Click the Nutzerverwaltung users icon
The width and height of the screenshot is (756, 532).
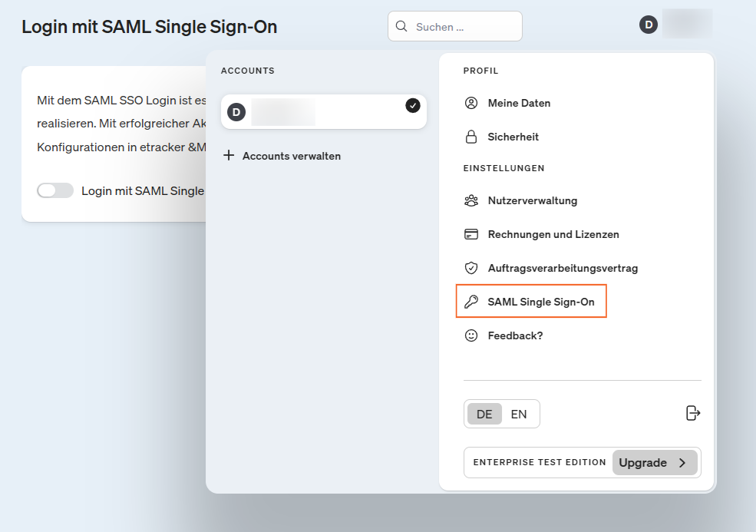click(x=471, y=200)
